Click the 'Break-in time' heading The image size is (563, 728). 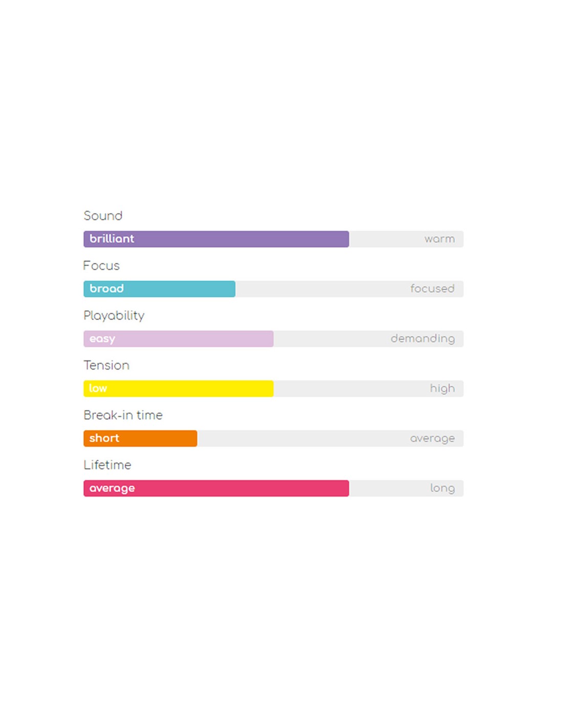123,415
